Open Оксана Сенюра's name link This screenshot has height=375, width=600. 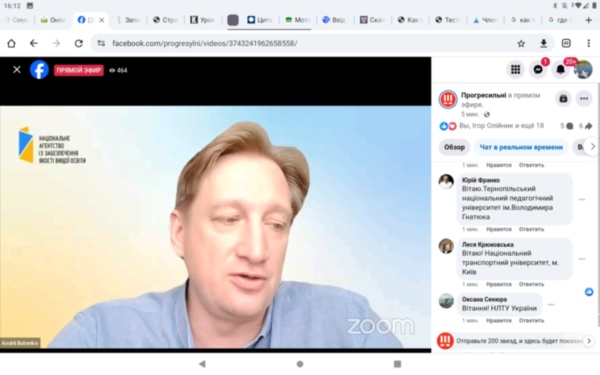point(484,299)
